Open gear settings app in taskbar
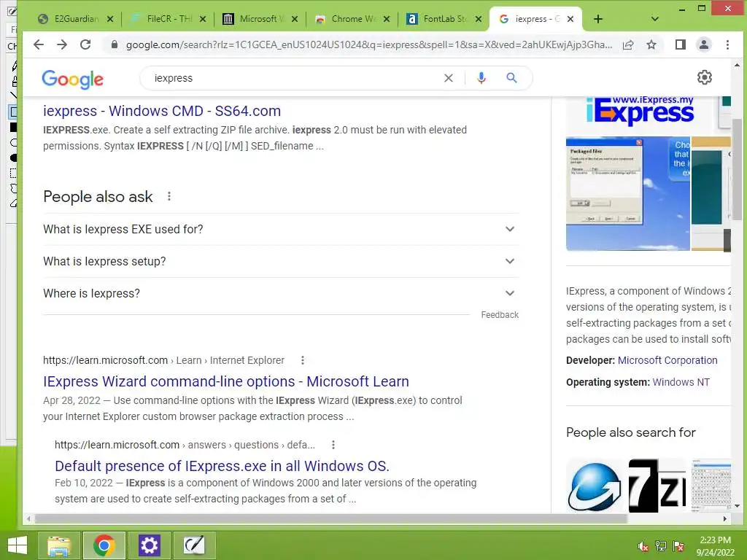 [149, 545]
